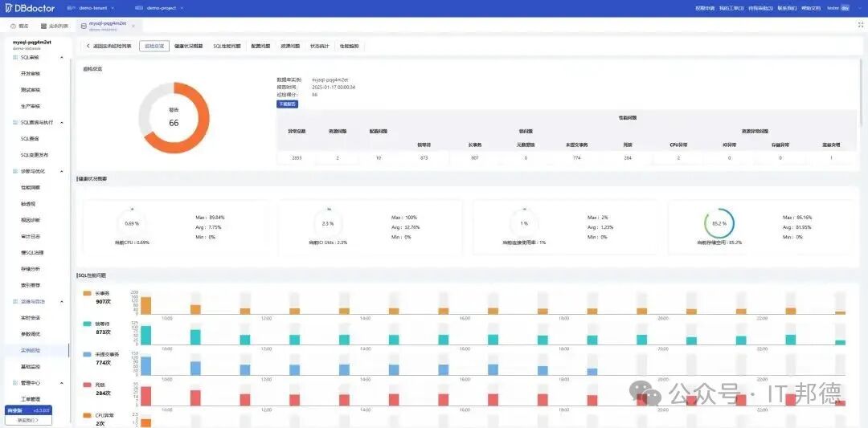Collapse the SQL查询与执行 sidebar group
Image resolution: width=868 pixels, height=428 pixels.
tap(61, 122)
